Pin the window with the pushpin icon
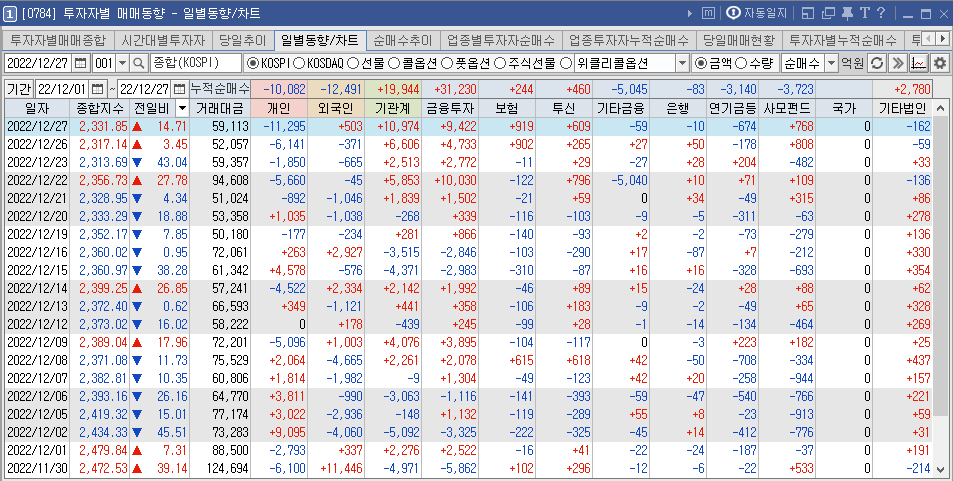 pyautogui.click(x=847, y=13)
